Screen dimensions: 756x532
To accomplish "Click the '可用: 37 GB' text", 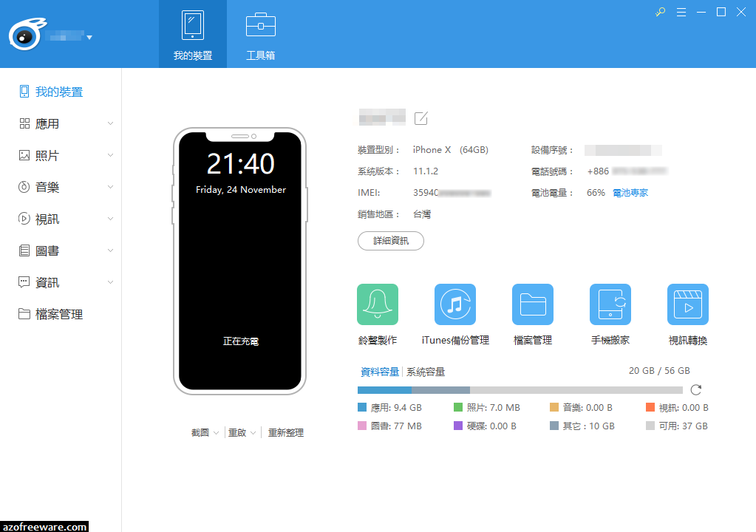I will [x=683, y=426].
